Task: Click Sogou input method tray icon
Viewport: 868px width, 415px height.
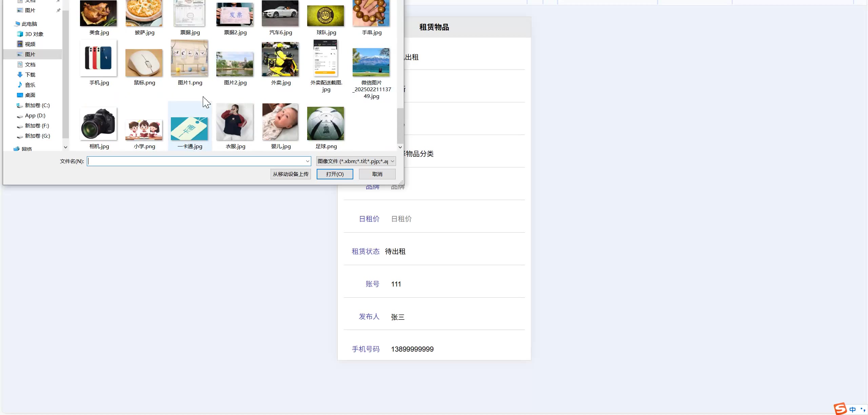Action: pyautogui.click(x=840, y=409)
